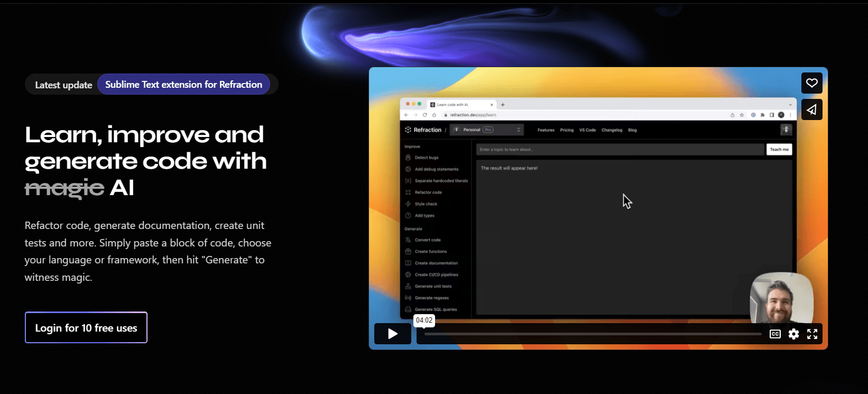This screenshot has height=394, width=868.
Task: Click the new tab plus icon in video browser
Action: 503,105
